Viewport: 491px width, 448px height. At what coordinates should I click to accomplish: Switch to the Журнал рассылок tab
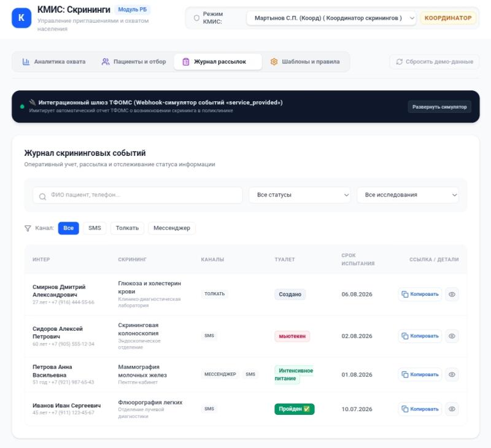pyautogui.click(x=218, y=61)
